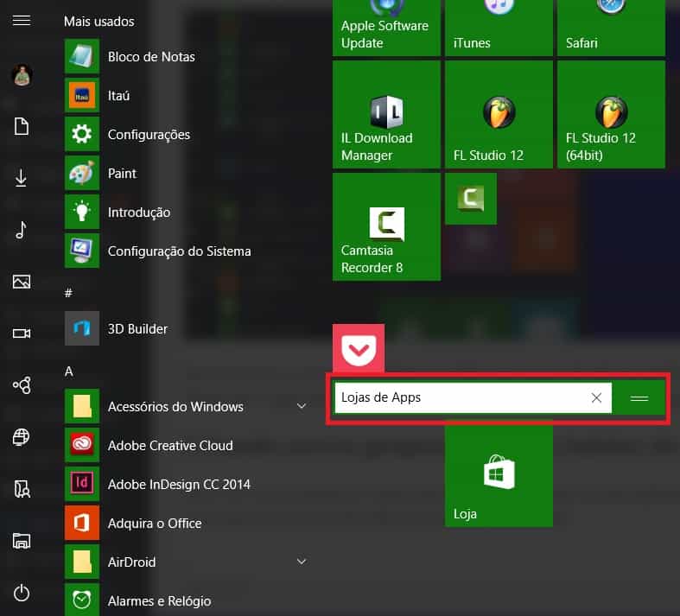The image size is (680, 616).
Task: Open the Loja store tile
Action: (499, 476)
